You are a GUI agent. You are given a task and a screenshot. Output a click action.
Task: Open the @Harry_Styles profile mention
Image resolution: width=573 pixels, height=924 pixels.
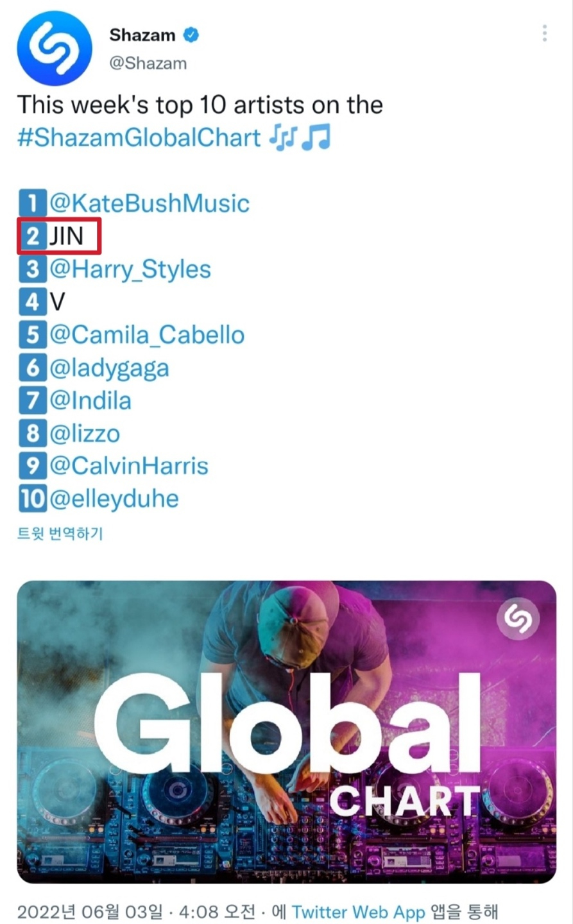click(x=130, y=269)
